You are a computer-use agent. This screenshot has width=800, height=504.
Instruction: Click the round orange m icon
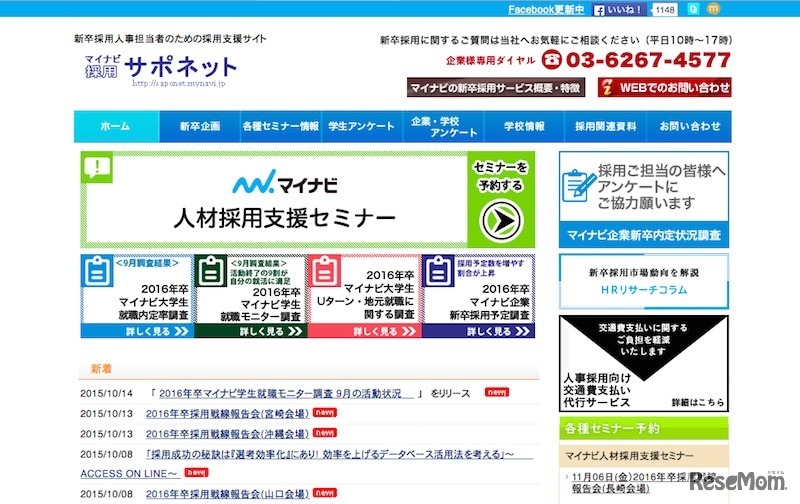(x=713, y=8)
